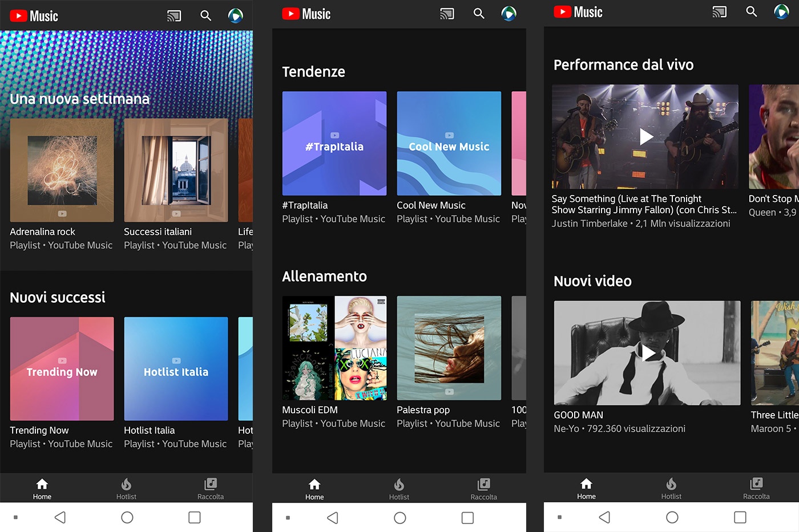Tap the cast icon in middle screen
799x532 pixels.
tap(447, 14)
